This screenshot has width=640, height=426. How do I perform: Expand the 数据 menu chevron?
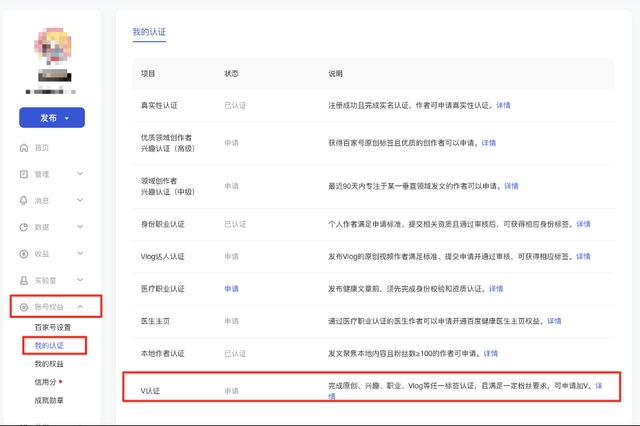pos(80,227)
